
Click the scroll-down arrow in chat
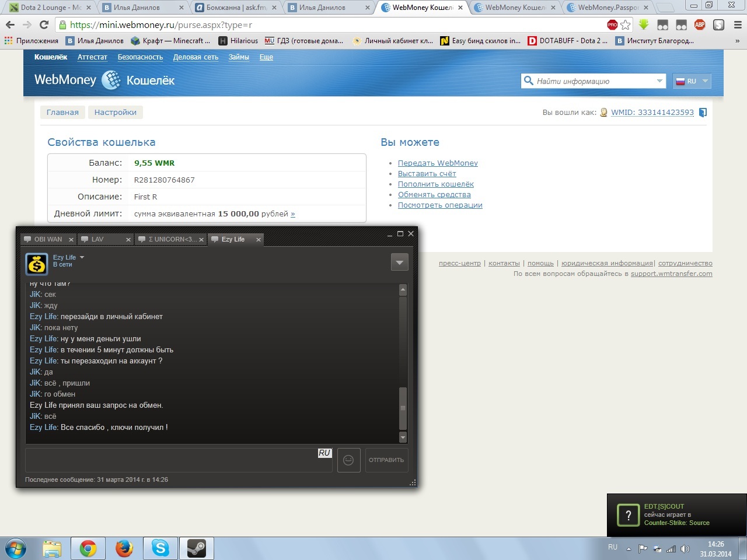tap(403, 437)
